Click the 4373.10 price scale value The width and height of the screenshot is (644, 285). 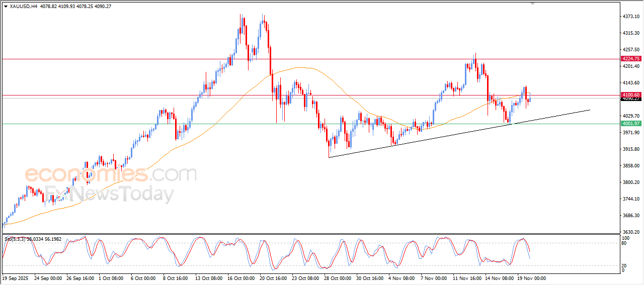(x=630, y=17)
